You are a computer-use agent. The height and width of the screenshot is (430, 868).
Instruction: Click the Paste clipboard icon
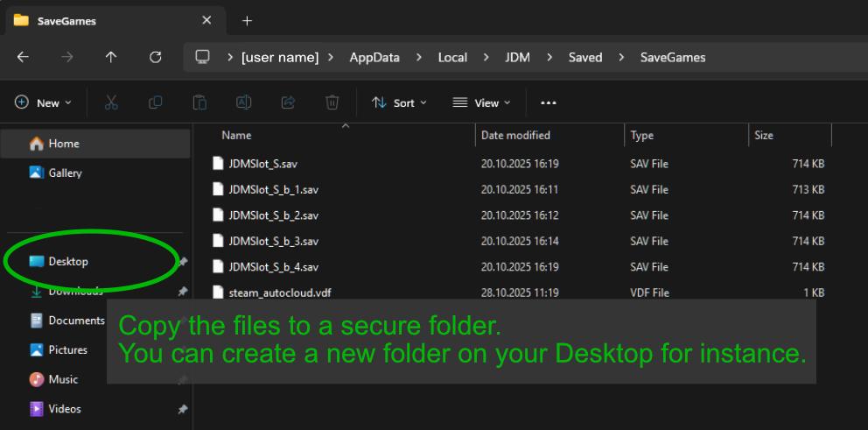tap(199, 102)
